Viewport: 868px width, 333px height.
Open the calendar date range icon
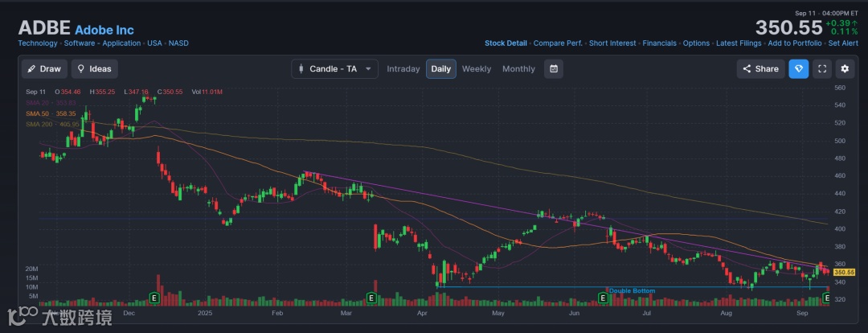(x=554, y=68)
